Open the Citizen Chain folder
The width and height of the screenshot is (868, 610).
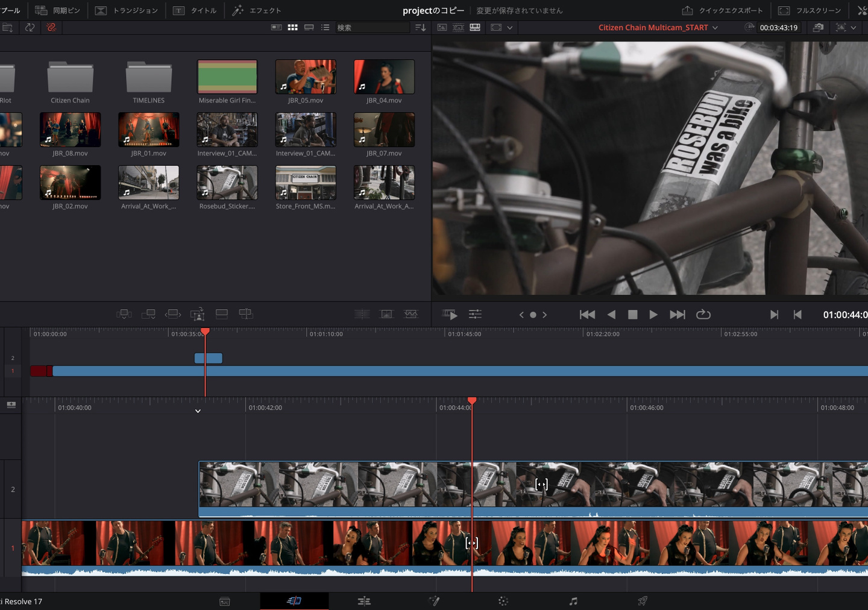[70, 77]
